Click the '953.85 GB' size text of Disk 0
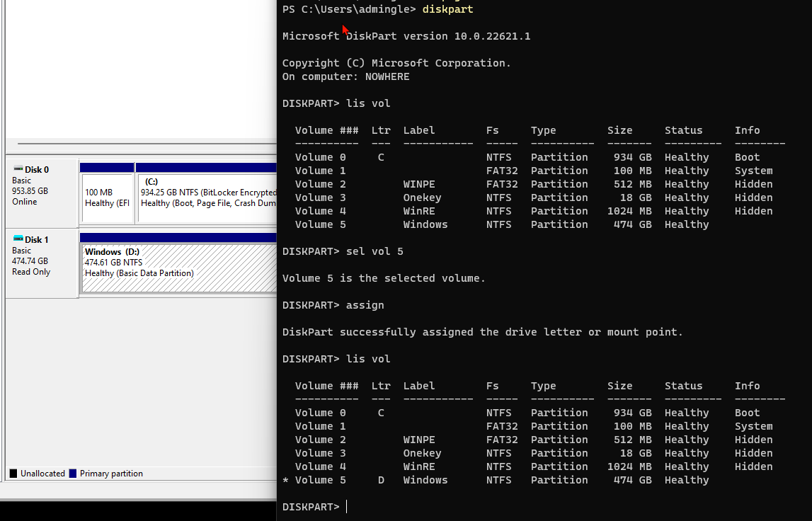 (x=30, y=191)
